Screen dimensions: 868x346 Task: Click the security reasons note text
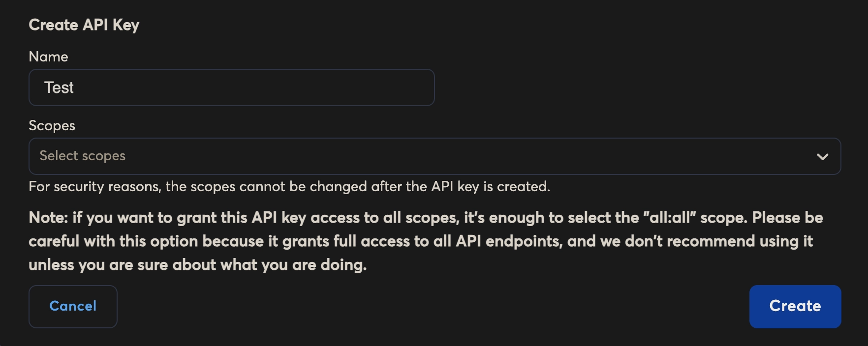(290, 187)
